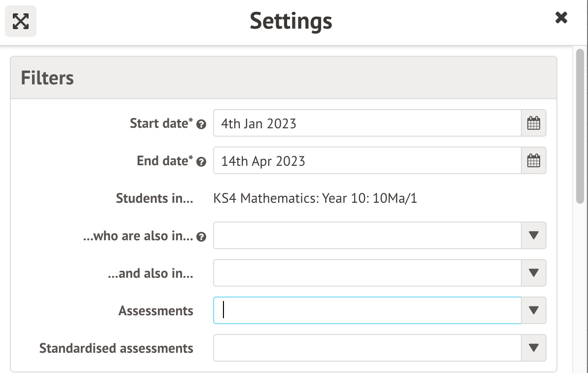The image size is (588, 373).
Task: Expand the '...who are also in...' dropdown arrow
Action: pos(534,235)
